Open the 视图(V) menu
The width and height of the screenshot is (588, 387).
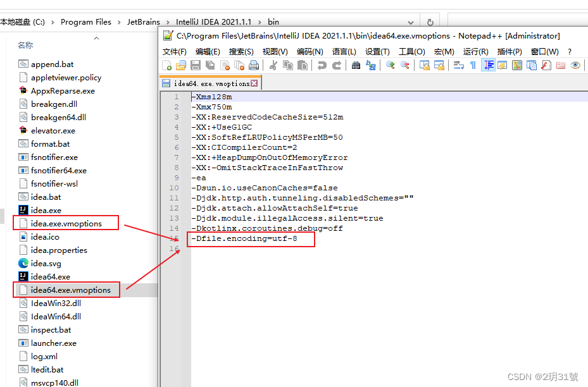275,52
